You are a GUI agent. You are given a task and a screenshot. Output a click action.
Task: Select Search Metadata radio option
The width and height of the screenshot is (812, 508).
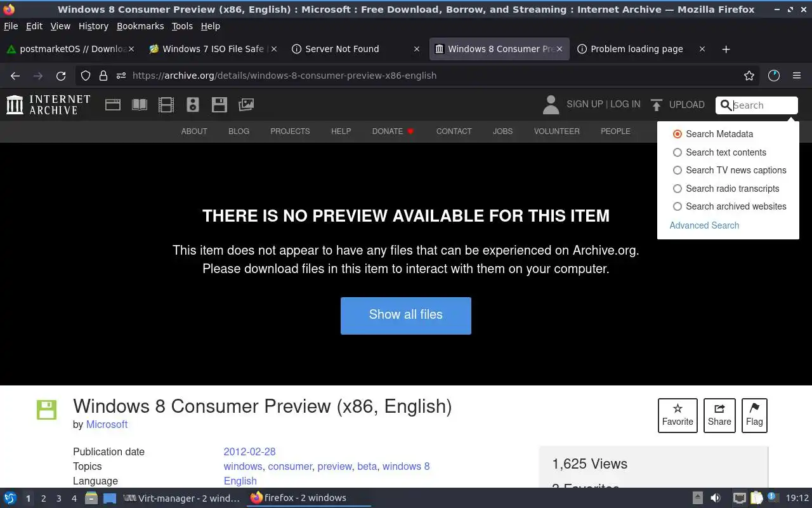coord(678,134)
